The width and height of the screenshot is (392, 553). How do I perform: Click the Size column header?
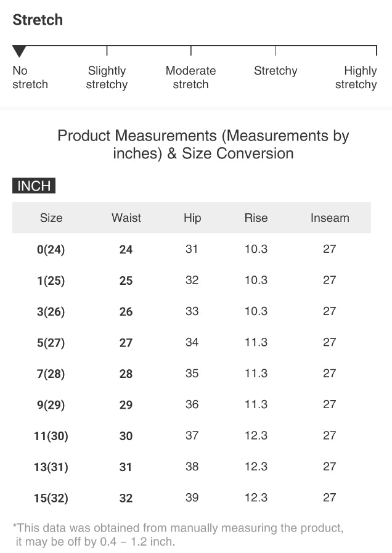[x=51, y=218]
